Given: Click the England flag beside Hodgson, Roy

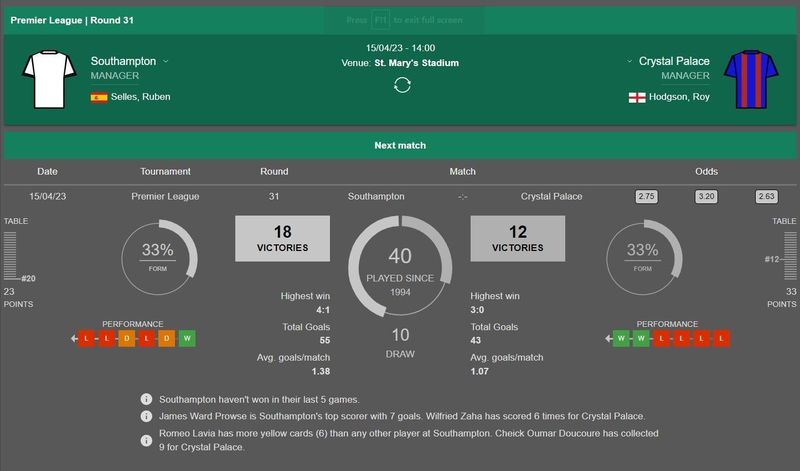Looking at the screenshot, I should coord(636,98).
